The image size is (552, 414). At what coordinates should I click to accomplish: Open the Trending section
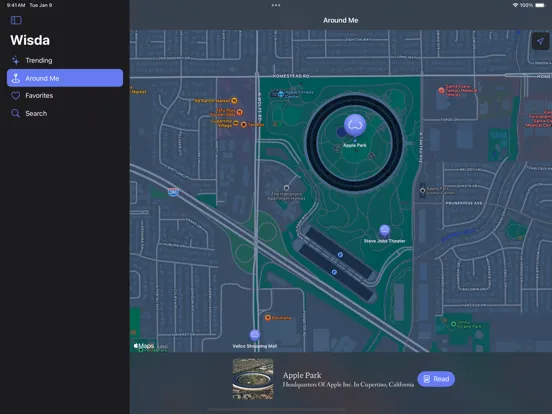(x=65, y=61)
